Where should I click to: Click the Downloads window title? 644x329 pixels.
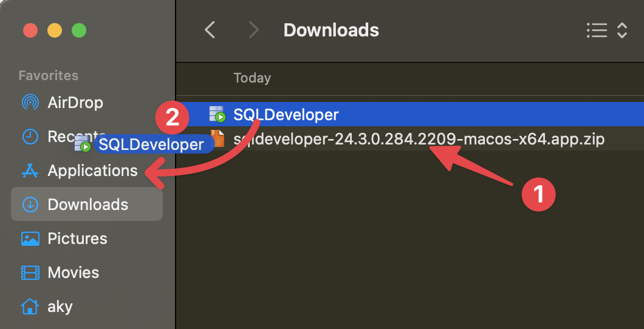pos(331,30)
